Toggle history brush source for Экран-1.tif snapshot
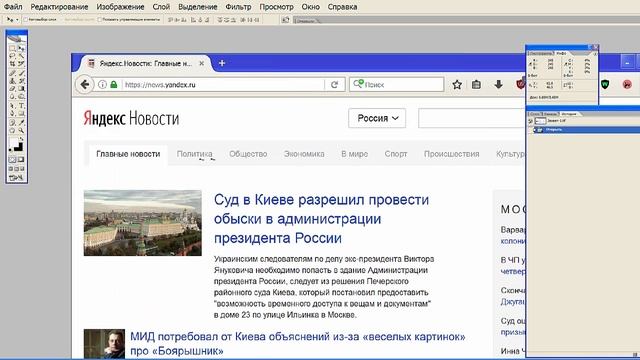The width and height of the screenshot is (640, 360). point(530,121)
